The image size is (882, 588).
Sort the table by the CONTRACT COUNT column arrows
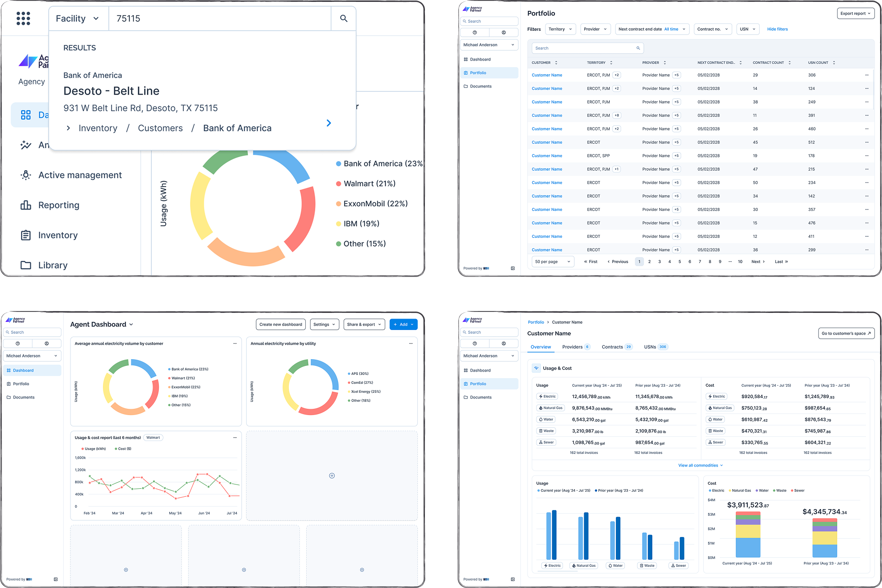(789, 62)
